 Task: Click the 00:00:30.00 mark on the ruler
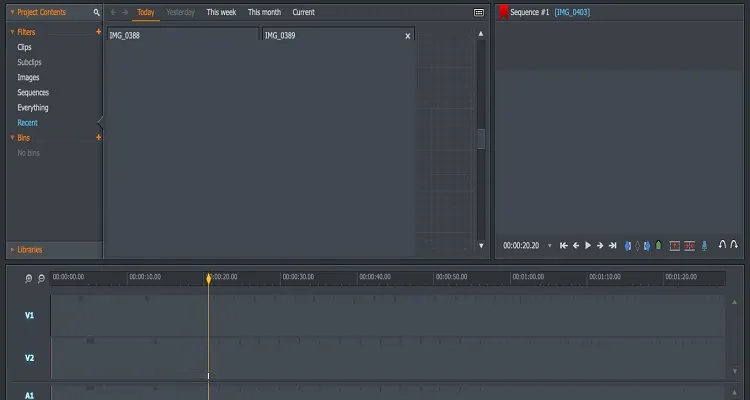coord(298,277)
